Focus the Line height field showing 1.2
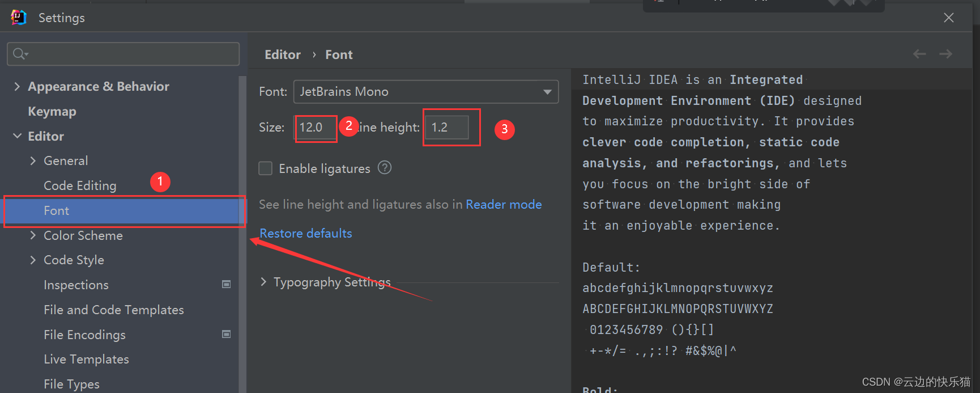 (447, 128)
